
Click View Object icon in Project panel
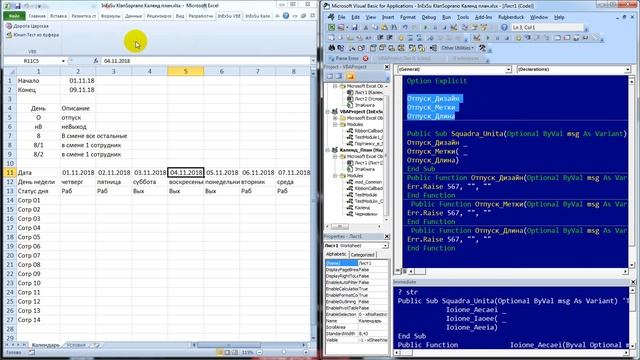coord(339,76)
